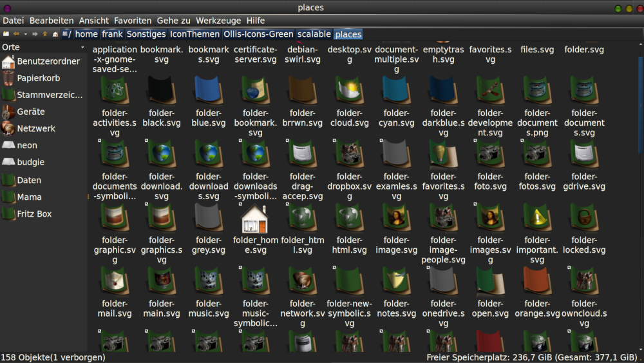Open the Orte side pane dropdown
The height and width of the screenshot is (363, 644).
click(82, 47)
